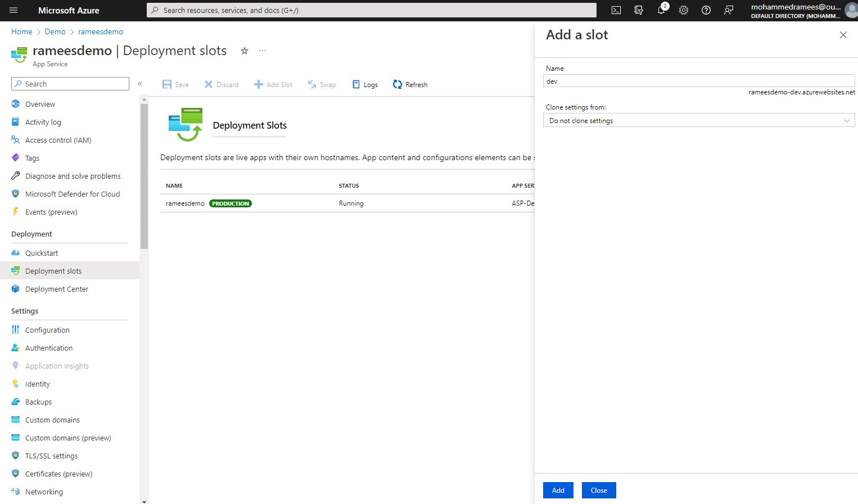
Task: Click the user account avatar
Action: [851, 11]
